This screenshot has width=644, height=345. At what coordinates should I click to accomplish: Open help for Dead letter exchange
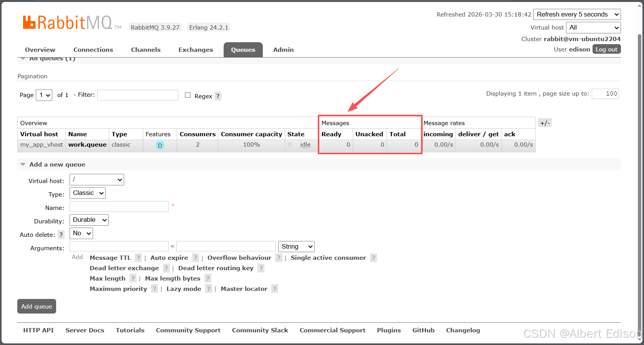(x=166, y=268)
